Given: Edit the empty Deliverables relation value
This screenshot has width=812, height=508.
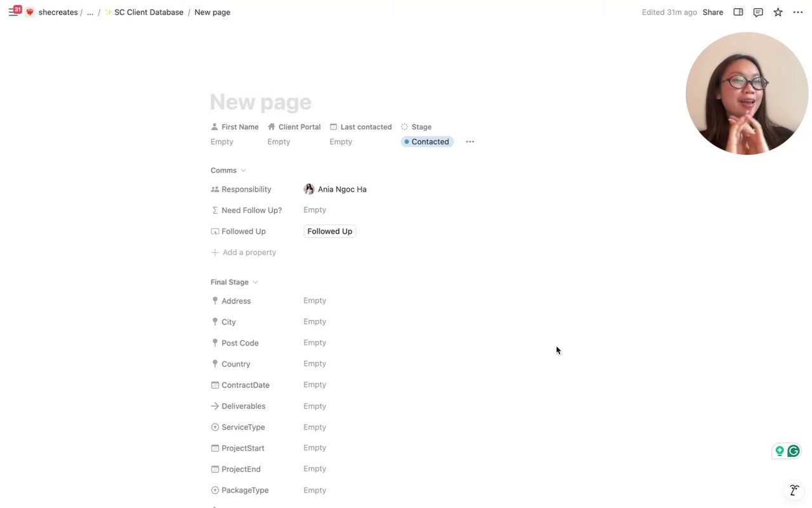Looking at the screenshot, I should 315,406.
